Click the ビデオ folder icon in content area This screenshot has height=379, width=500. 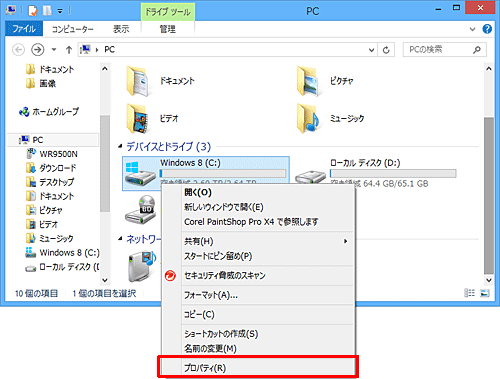click(138, 118)
